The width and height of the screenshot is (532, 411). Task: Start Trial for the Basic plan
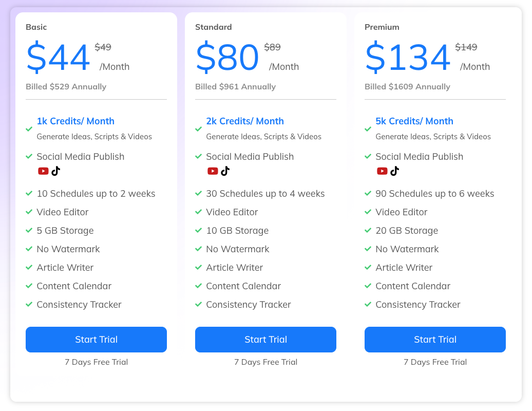(96, 340)
